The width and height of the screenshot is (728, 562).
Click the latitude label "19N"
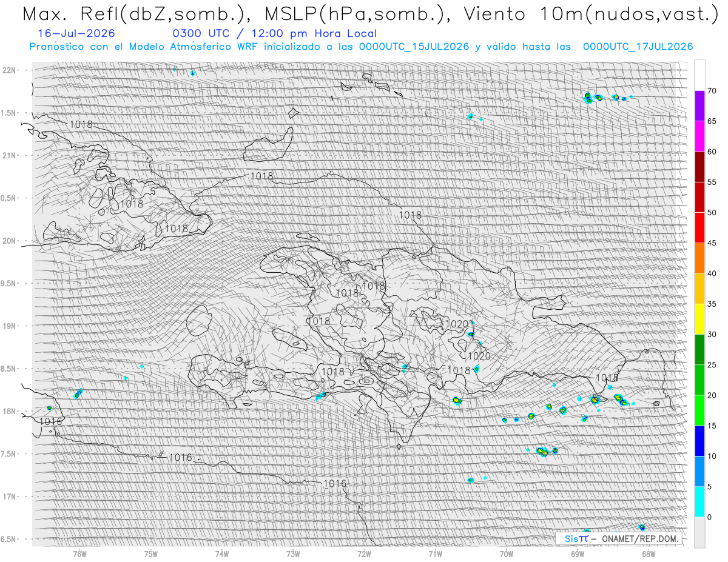9,326
